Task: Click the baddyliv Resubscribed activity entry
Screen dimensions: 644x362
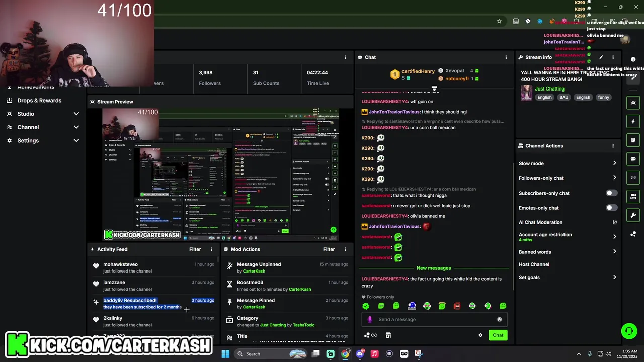Action: pos(154,304)
